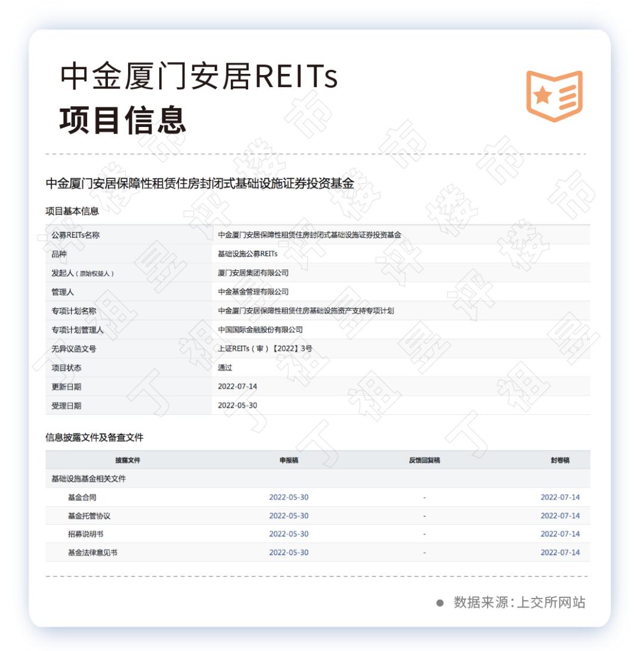644x651 pixels.
Task: Open 招募说明书 封卷稿 2022-07-14 link
Action: (x=560, y=534)
